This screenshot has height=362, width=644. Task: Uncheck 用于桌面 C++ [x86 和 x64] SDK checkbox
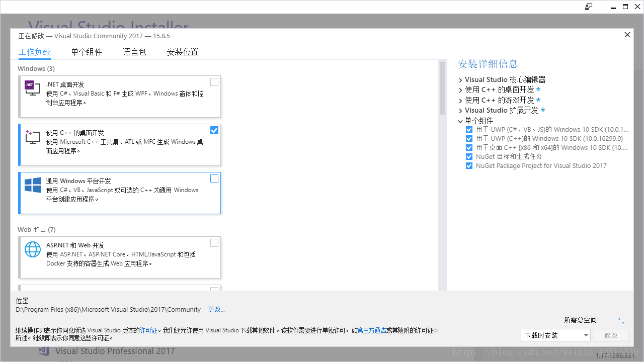469,148
